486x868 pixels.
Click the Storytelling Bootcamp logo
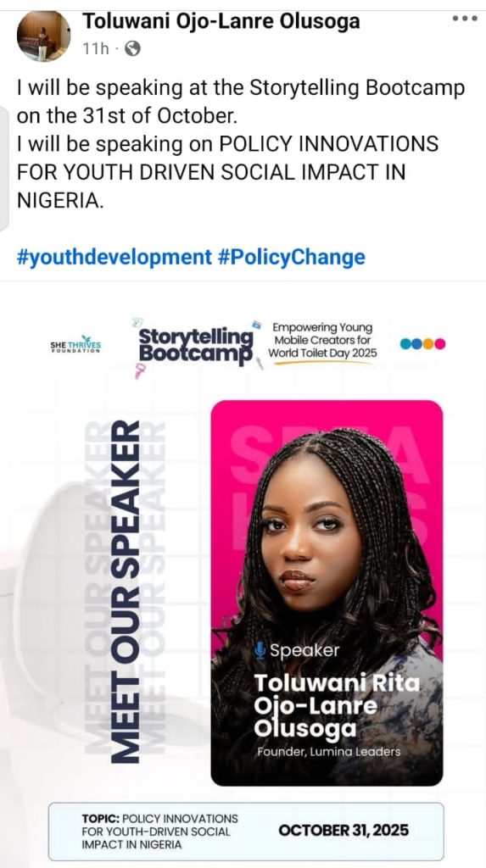coord(196,347)
